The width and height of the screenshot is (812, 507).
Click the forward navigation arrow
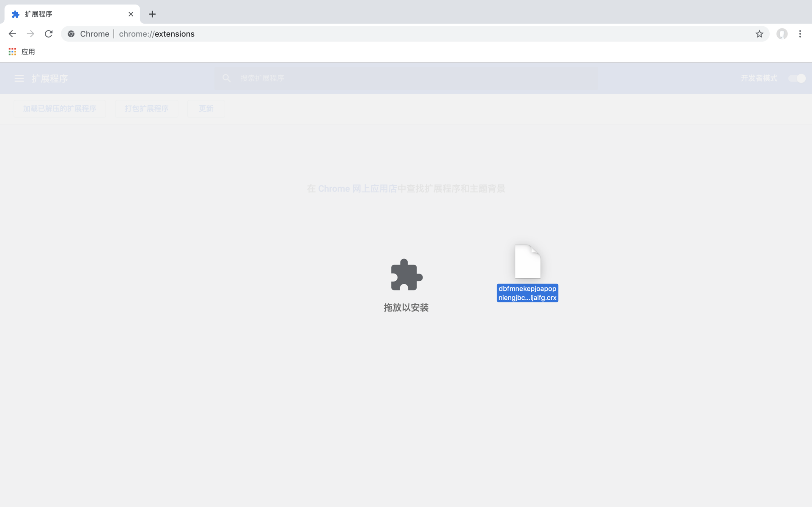click(x=30, y=34)
